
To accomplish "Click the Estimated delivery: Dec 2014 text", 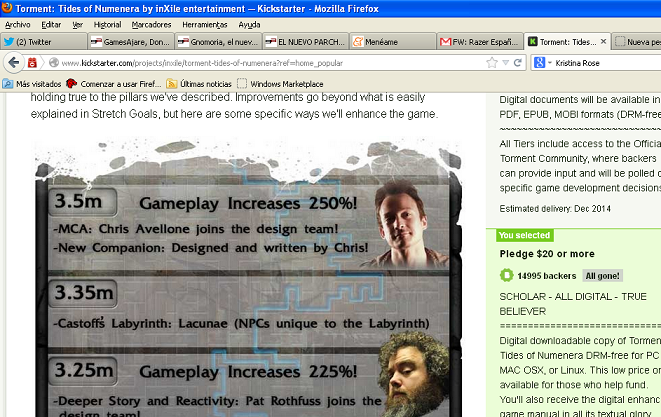I will tap(555, 209).
